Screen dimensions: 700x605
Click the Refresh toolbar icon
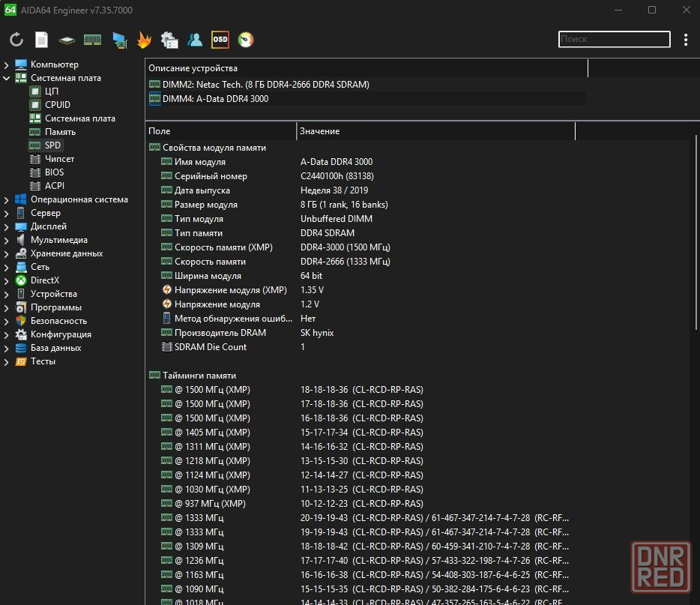pyautogui.click(x=16, y=40)
